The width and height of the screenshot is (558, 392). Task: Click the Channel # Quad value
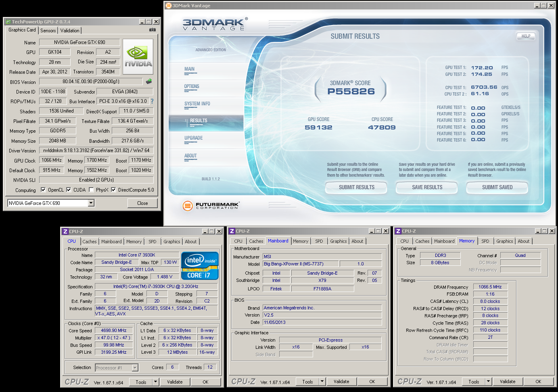[x=520, y=255]
